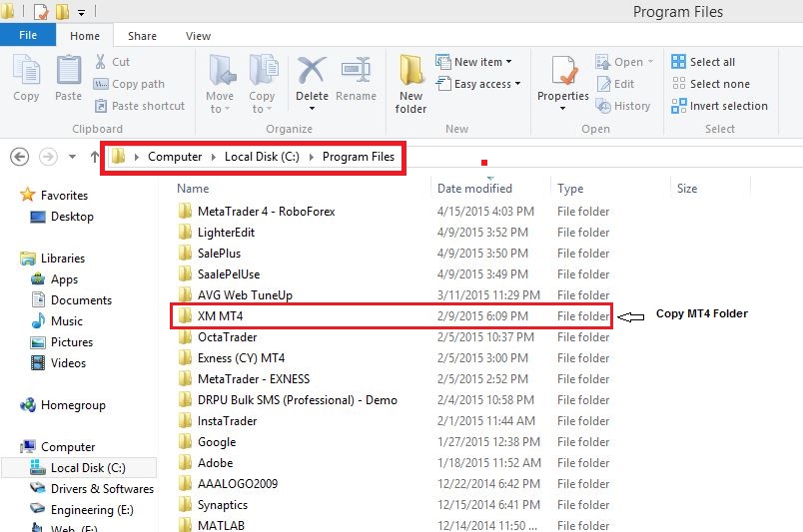
Task: Sort by the Name column header
Action: pos(193,189)
